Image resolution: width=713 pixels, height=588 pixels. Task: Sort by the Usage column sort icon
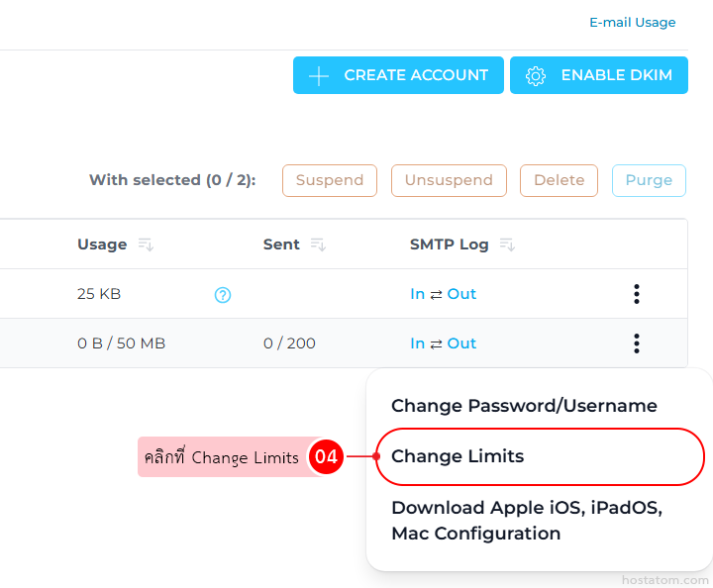pos(146,245)
